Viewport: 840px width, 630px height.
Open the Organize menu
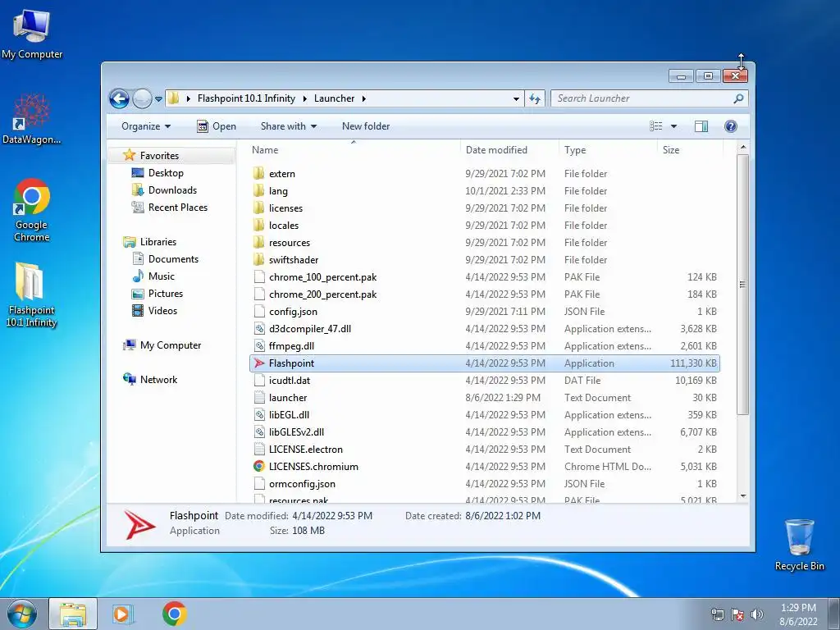pyautogui.click(x=146, y=126)
